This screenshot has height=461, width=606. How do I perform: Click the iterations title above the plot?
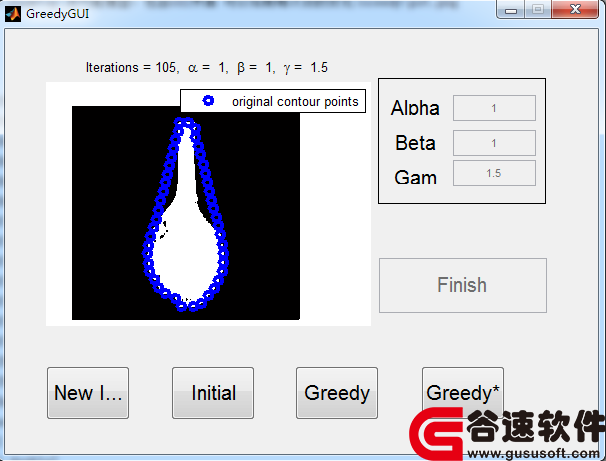click(206, 67)
